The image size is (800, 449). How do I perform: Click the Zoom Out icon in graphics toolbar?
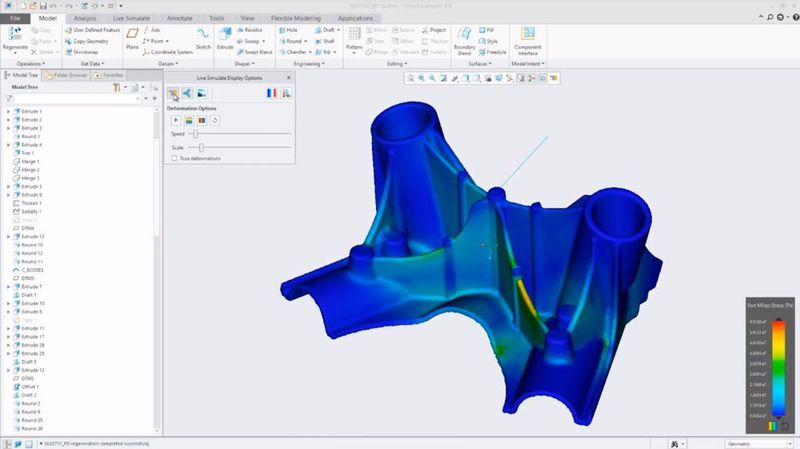432,78
